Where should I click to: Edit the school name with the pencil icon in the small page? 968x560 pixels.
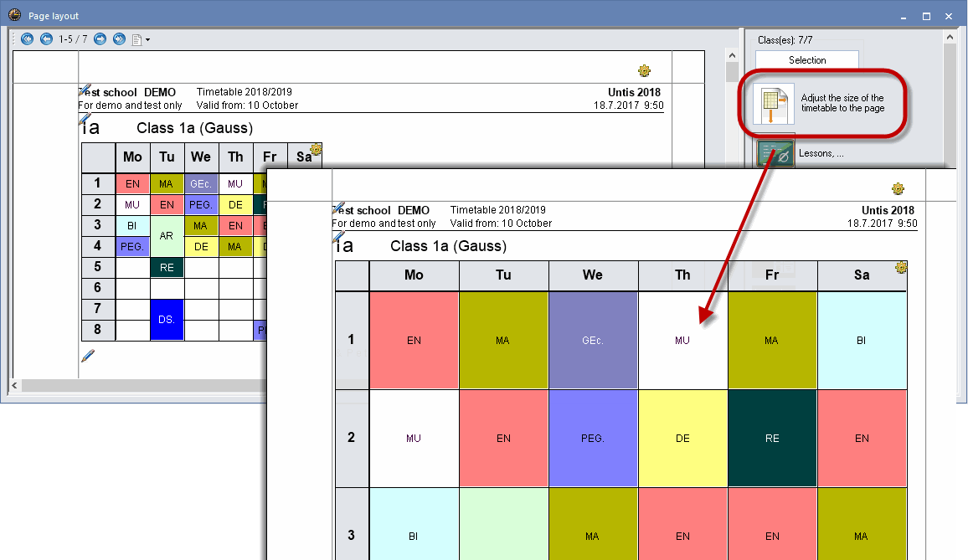tap(85, 90)
